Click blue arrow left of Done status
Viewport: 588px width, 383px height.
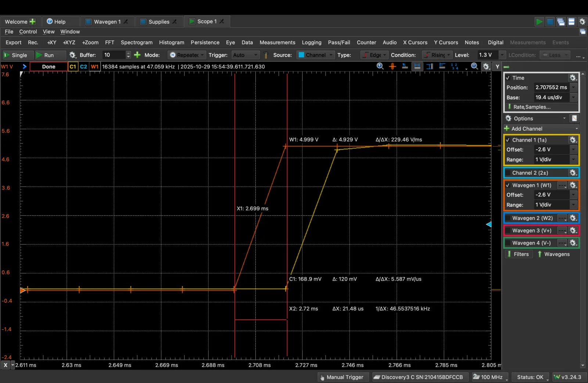point(24,67)
